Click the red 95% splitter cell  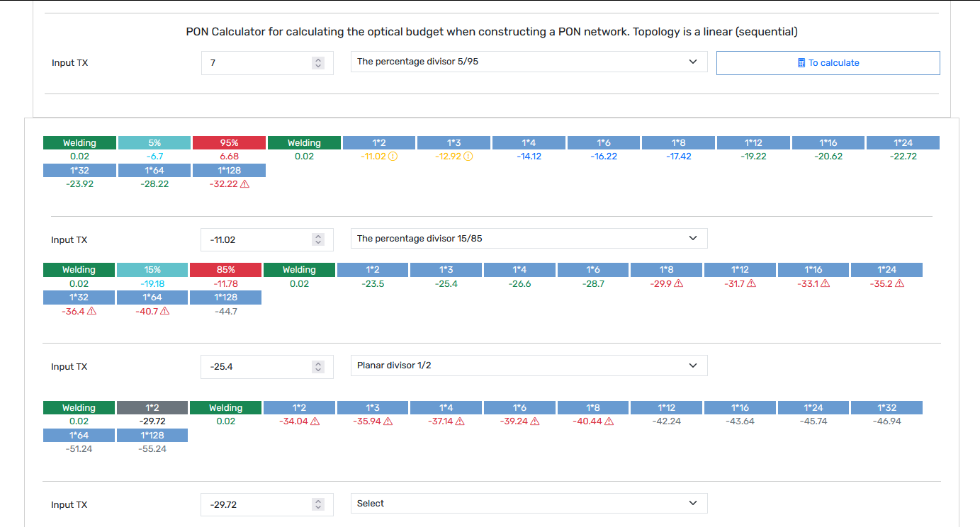(x=229, y=143)
